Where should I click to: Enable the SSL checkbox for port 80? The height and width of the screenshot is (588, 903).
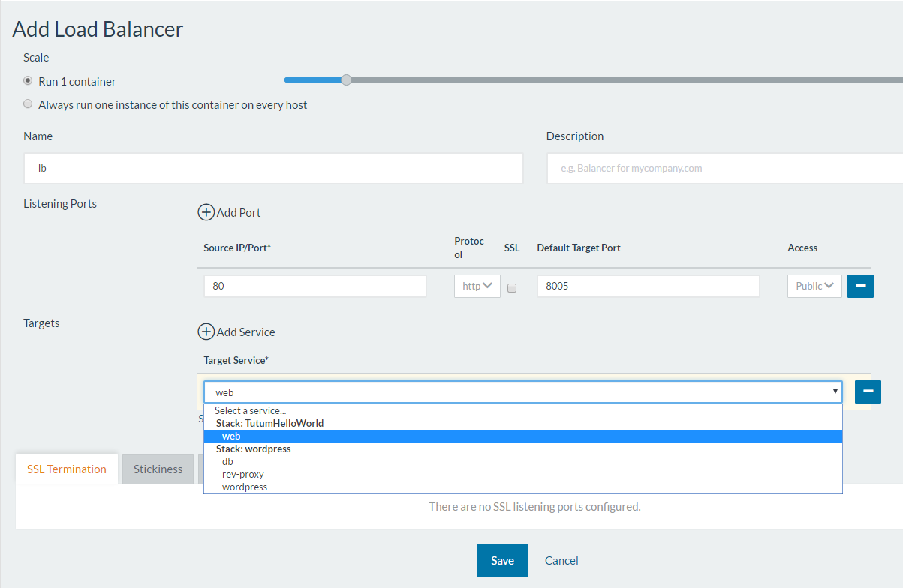tap(512, 287)
